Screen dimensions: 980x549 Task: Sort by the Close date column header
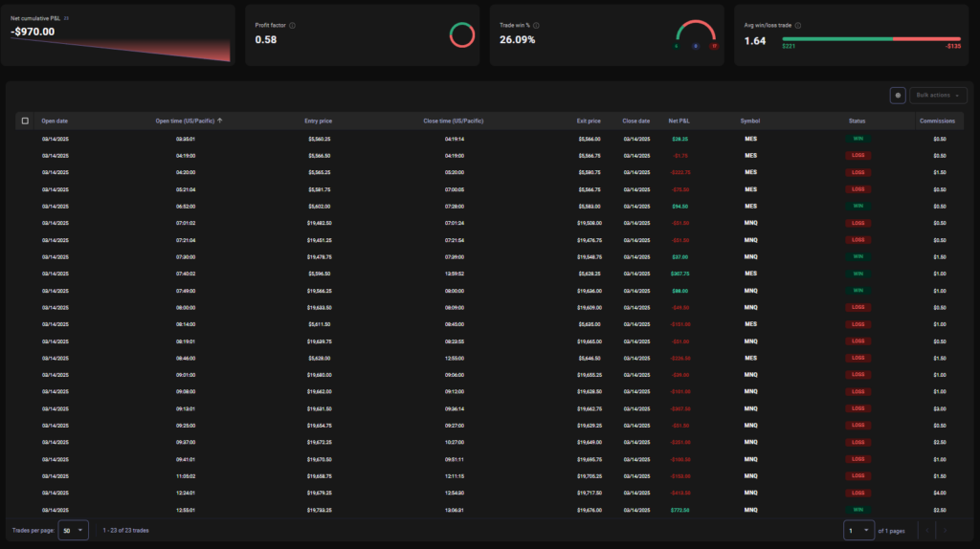click(635, 121)
